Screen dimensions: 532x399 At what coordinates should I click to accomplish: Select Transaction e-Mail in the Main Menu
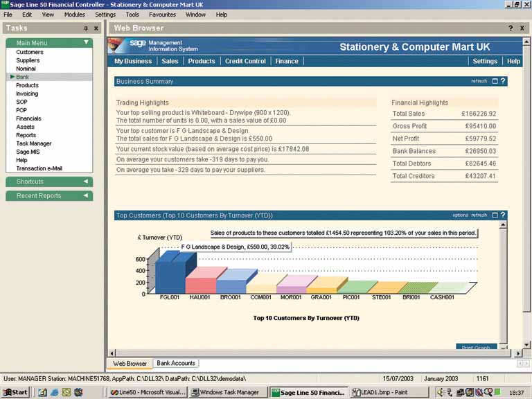tap(39, 168)
